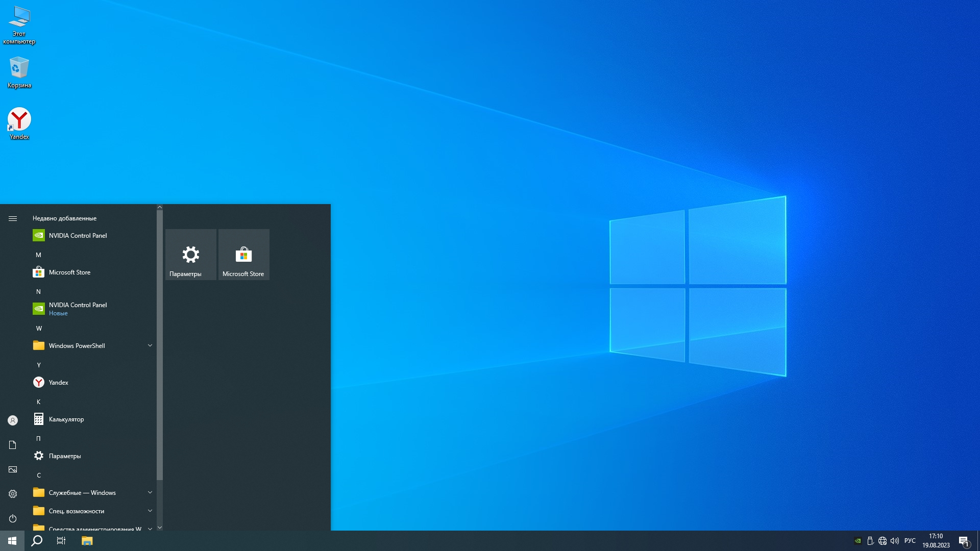The image size is (980, 551).
Task: Open File Explorer from the taskbar
Action: pos(87,541)
